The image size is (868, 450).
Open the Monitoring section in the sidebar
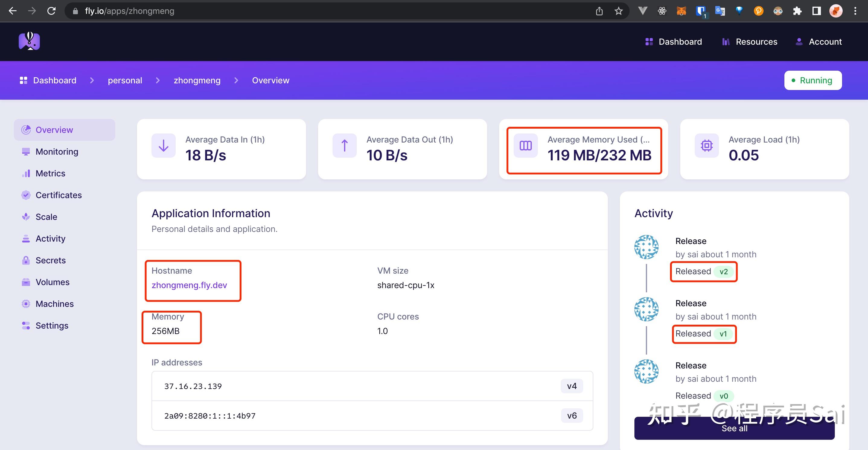click(x=57, y=152)
